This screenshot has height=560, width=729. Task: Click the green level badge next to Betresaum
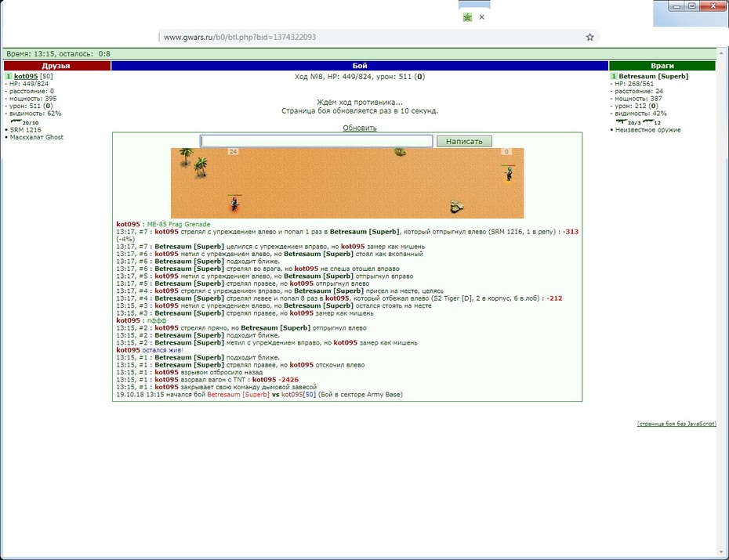point(614,76)
